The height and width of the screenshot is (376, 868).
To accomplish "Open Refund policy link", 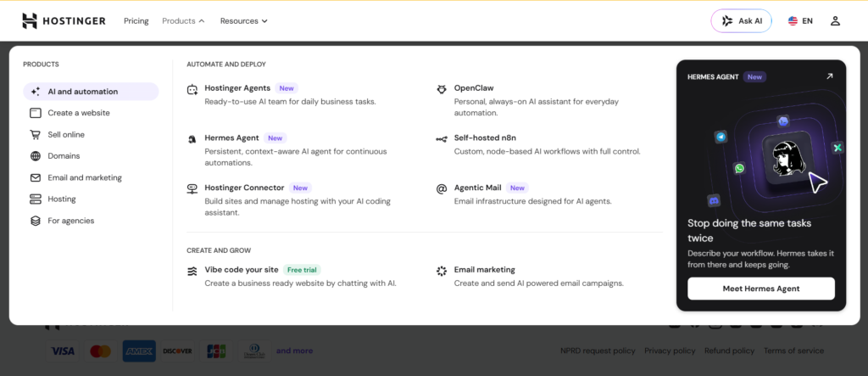I will coord(729,351).
